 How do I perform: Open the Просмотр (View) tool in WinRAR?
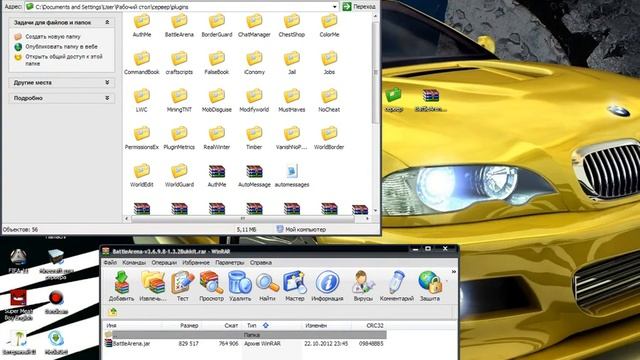211,286
